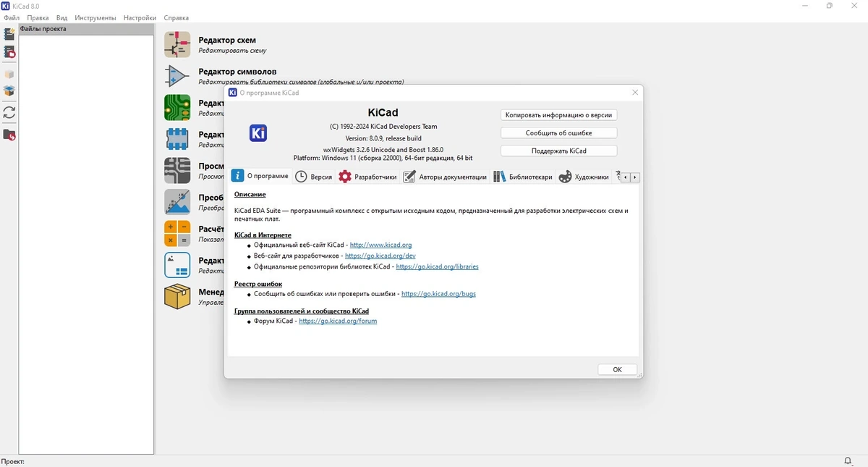
Task: Open the blue footprint editor chip icon
Action: coord(177,139)
